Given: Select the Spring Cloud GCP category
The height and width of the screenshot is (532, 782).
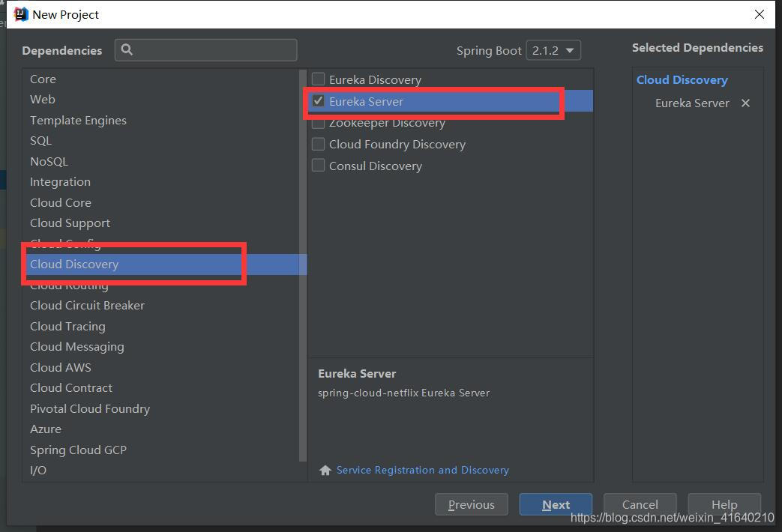Looking at the screenshot, I should 160,450.
